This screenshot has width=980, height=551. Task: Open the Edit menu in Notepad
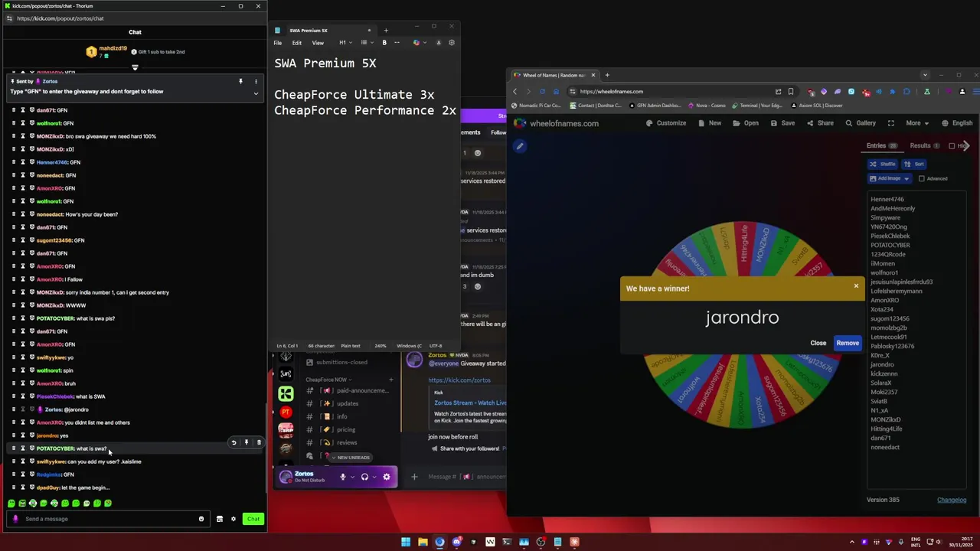(297, 43)
